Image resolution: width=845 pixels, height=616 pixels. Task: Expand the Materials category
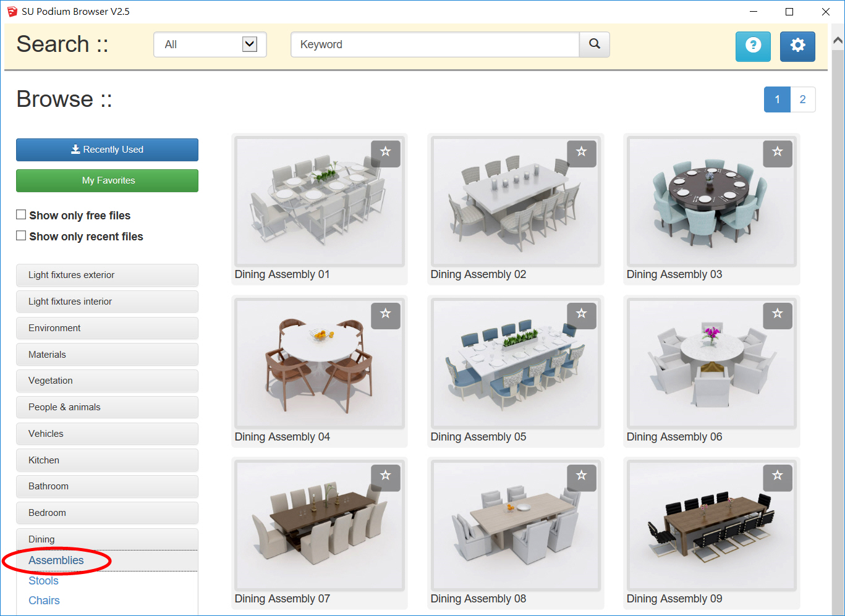[107, 355]
